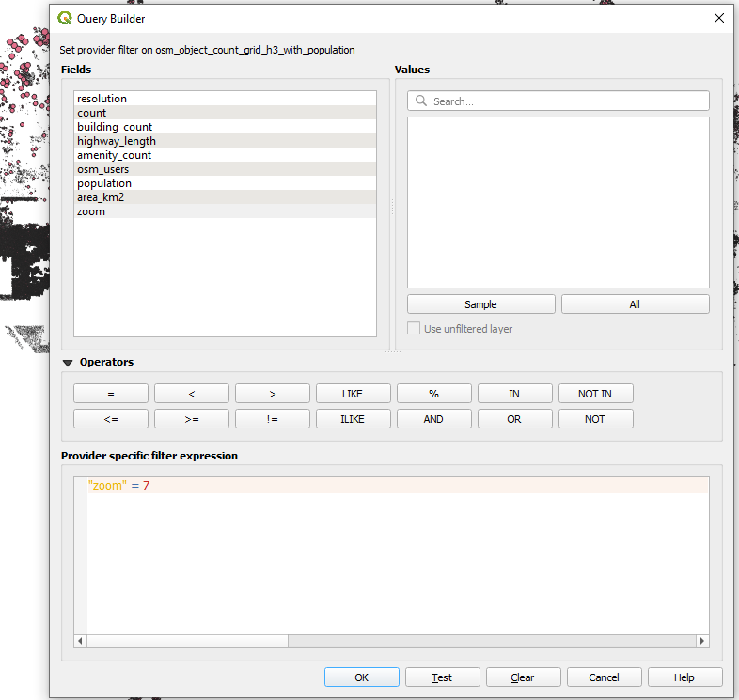Select the zoom field
The width and height of the screenshot is (739, 700).
coord(225,211)
